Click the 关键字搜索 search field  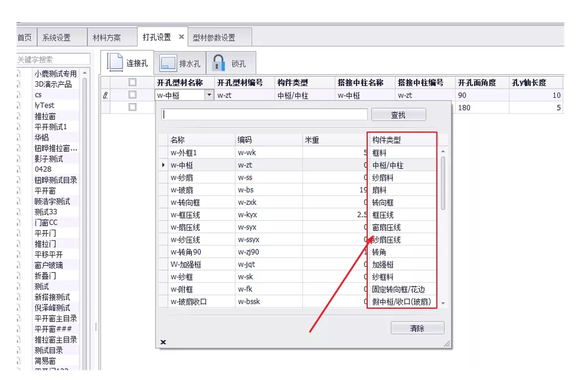52,60
